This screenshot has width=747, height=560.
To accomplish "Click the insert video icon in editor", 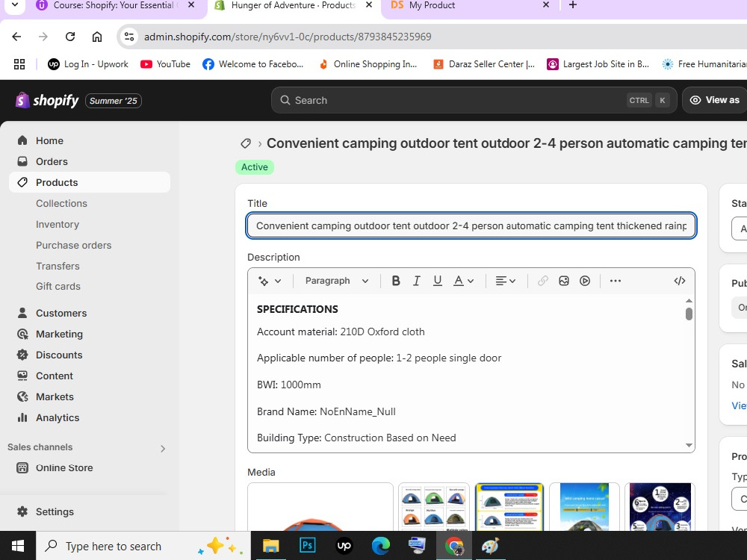I will 585,281.
